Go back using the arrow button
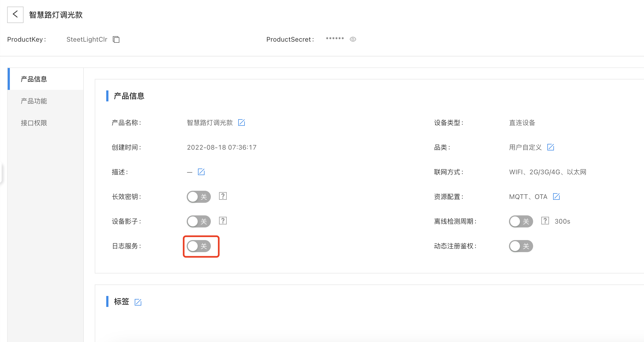The image size is (644, 342). [x=15, y=15]
